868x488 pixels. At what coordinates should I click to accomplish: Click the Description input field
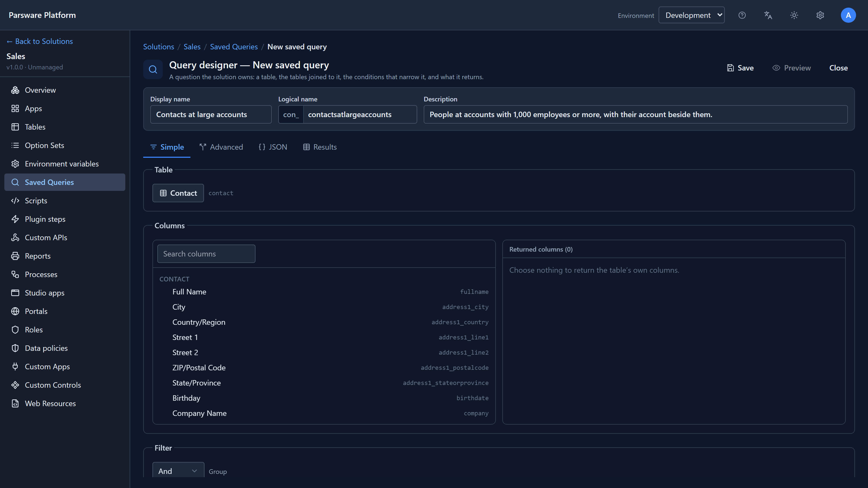[636, 114]
